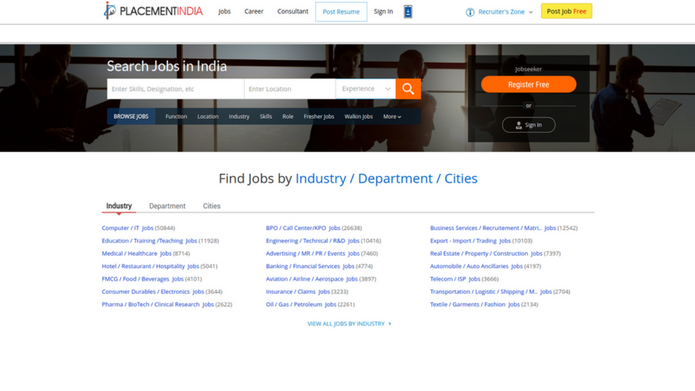695x391 pixels.
Task: Switch to the Cities tab
Action: pos(211,206)
